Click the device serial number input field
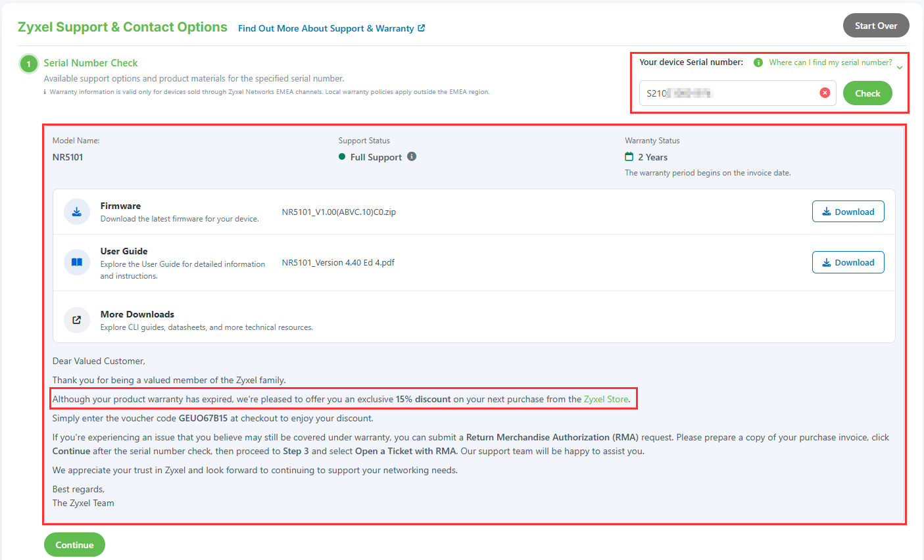Viewport: 924px width, 560px height. (737, 93)
